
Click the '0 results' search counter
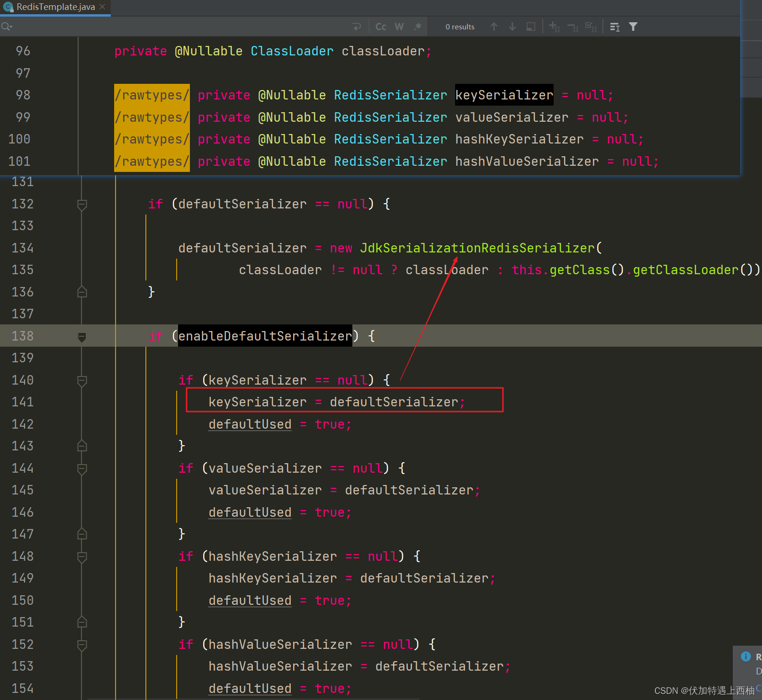tap(460, 27)
